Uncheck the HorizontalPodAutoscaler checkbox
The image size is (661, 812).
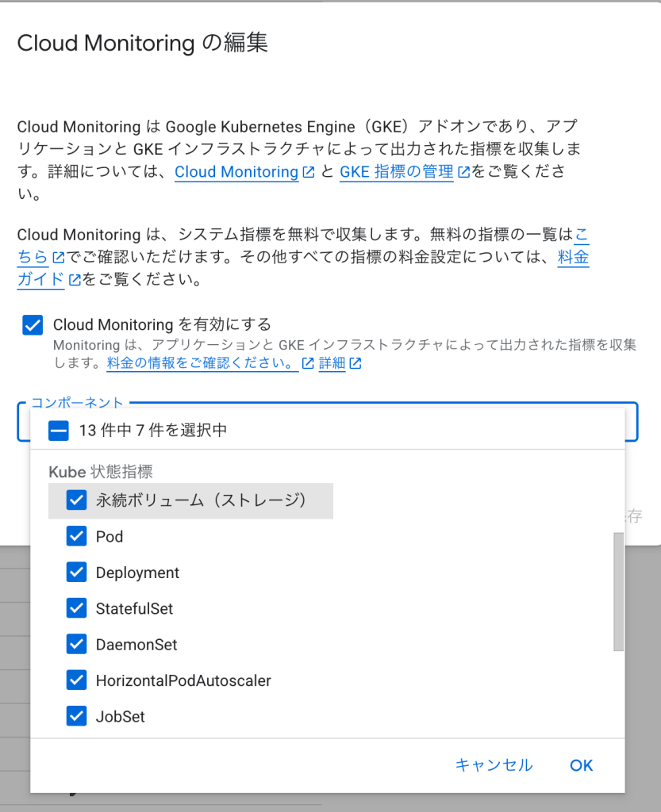[x=77, y=680]
